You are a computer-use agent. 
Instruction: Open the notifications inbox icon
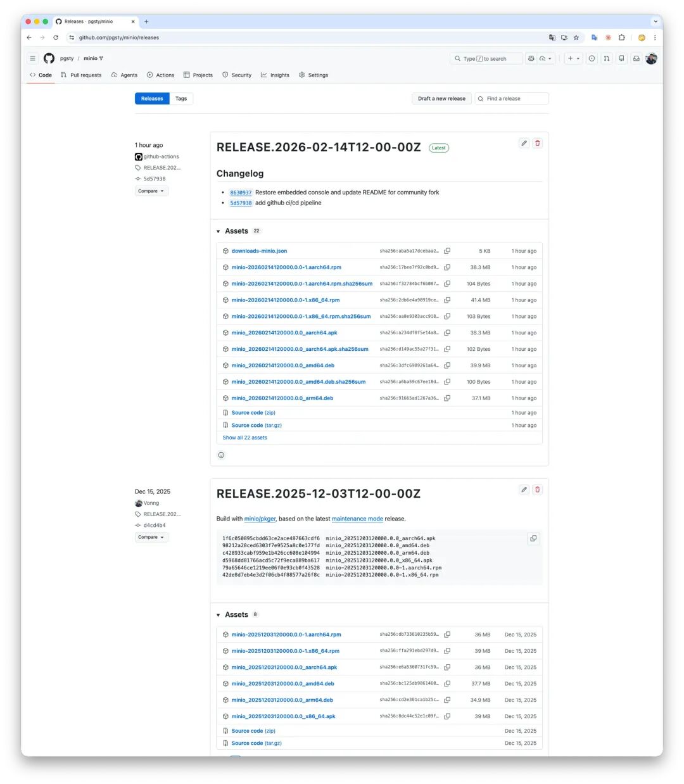point(636,58)
